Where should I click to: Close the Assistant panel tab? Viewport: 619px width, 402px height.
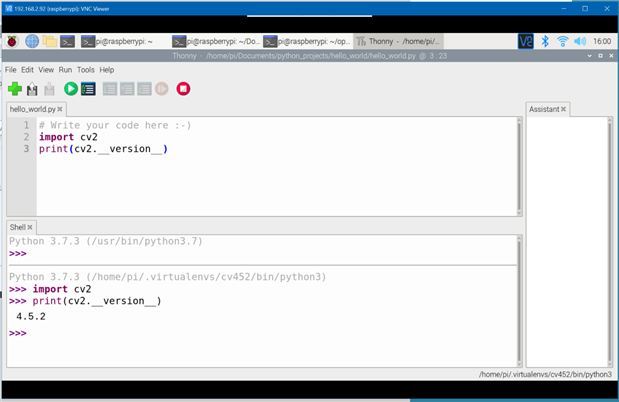pyautogui.click(x=564, y=109)
